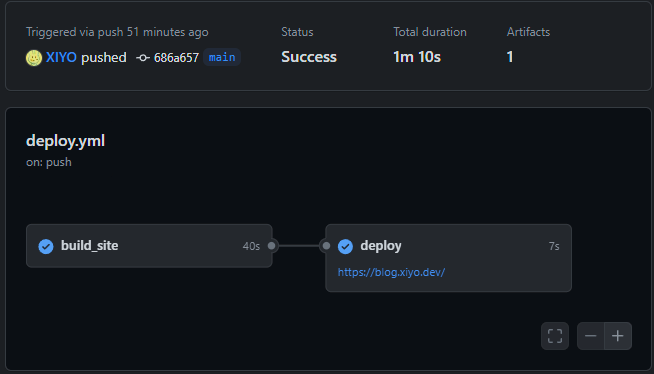
Task: Toggle fullscreen workflow graph view
Action: pos(555,336)
